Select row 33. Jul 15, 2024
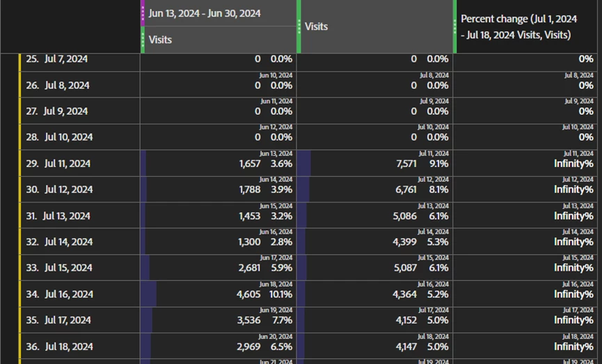Image resolution: width=602 pixels, height=364 pixels. (x=80, y=268)
